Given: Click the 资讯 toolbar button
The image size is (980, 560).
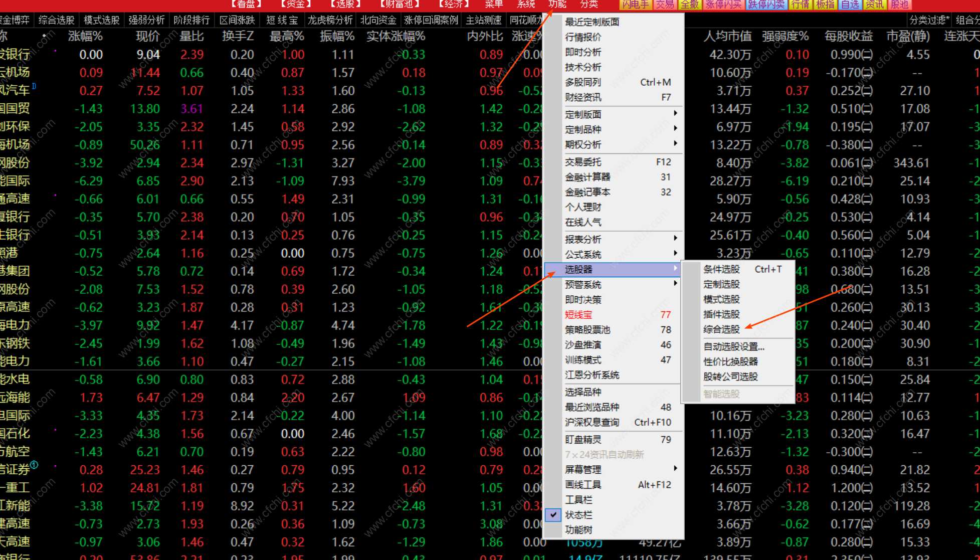Looking at the screenshot, I should (875, 5).
